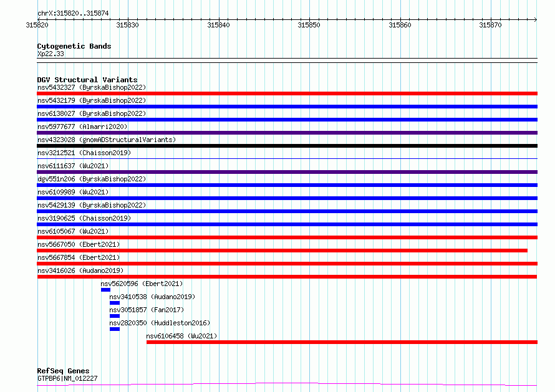555x392 pixels.
Task: Click nsv3190625 (Chaisson2019) label
Action: point(84,218)
